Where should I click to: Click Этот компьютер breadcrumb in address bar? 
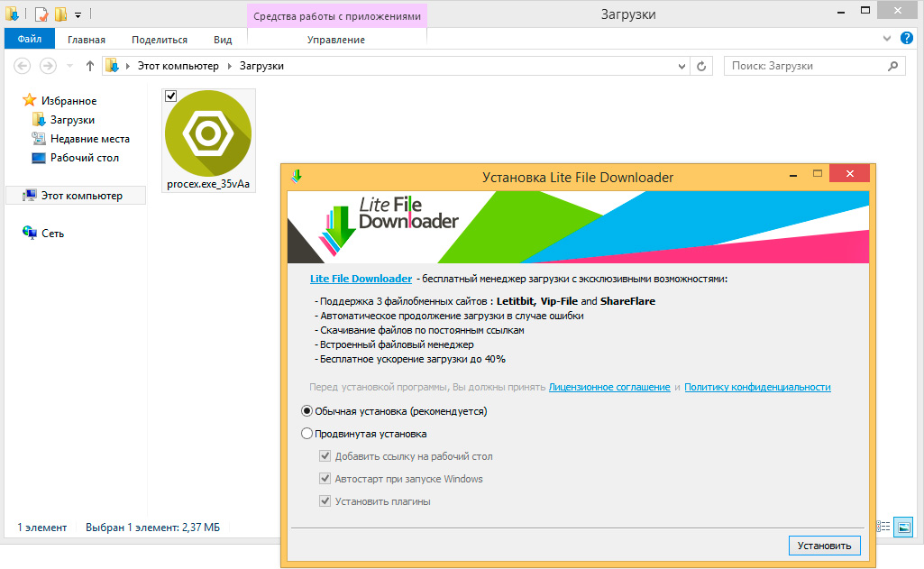pyautogui.click(x=178, y=66)
